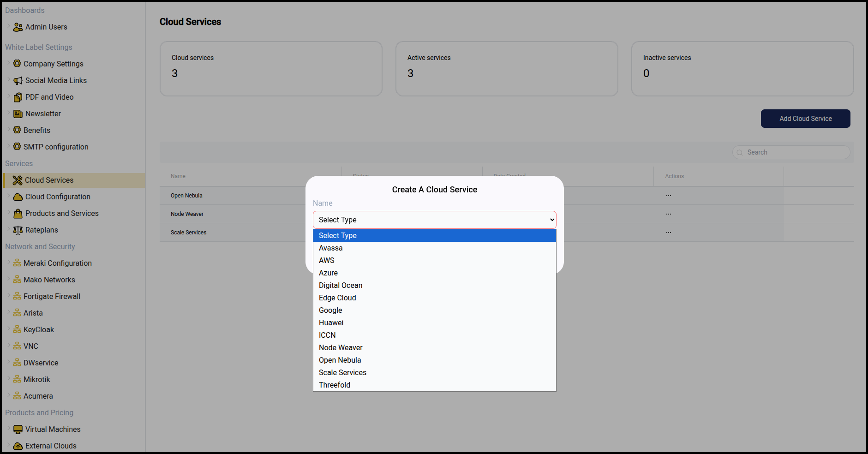The height and width of the screenshot is (454, 868).
Task: Click the Fortigate Firewall network icon
Action: 17,296
